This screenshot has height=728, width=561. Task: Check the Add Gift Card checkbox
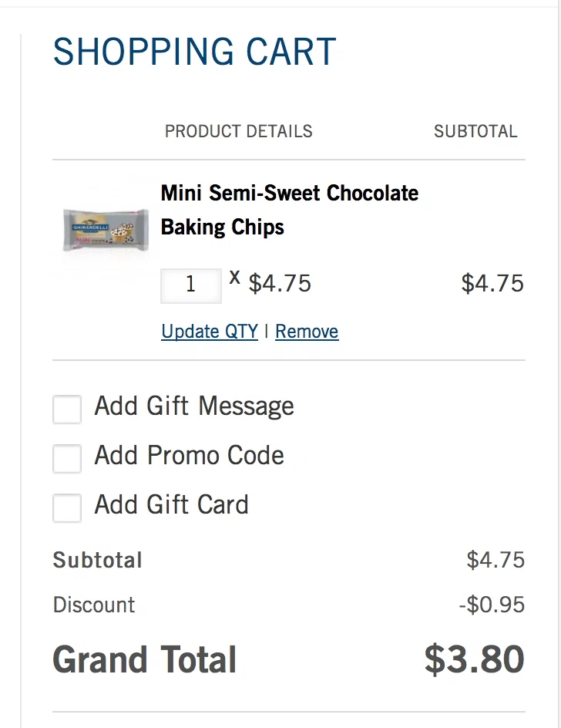pos(67,508)
